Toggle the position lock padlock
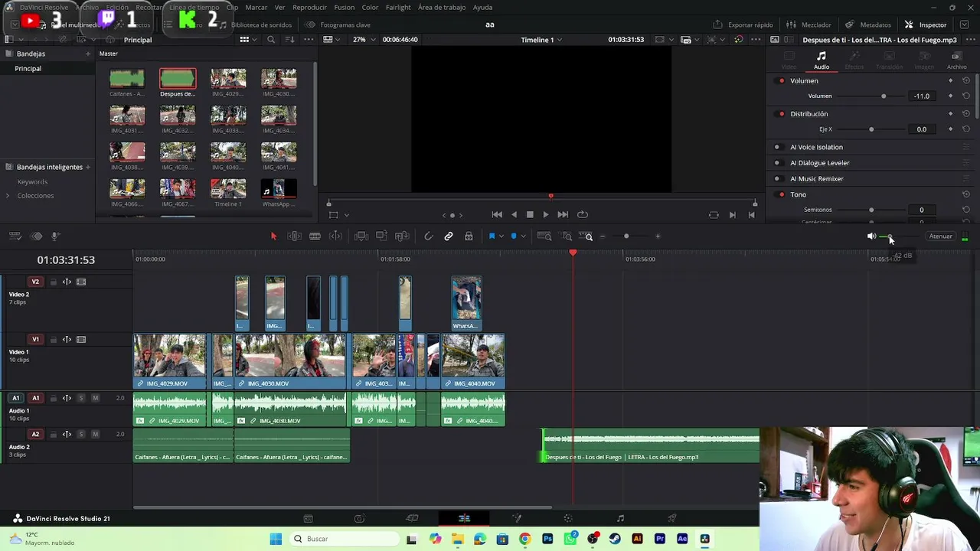The width and height of the screenshot is (980, 551). pyautogui.click(x=469, y=236)
